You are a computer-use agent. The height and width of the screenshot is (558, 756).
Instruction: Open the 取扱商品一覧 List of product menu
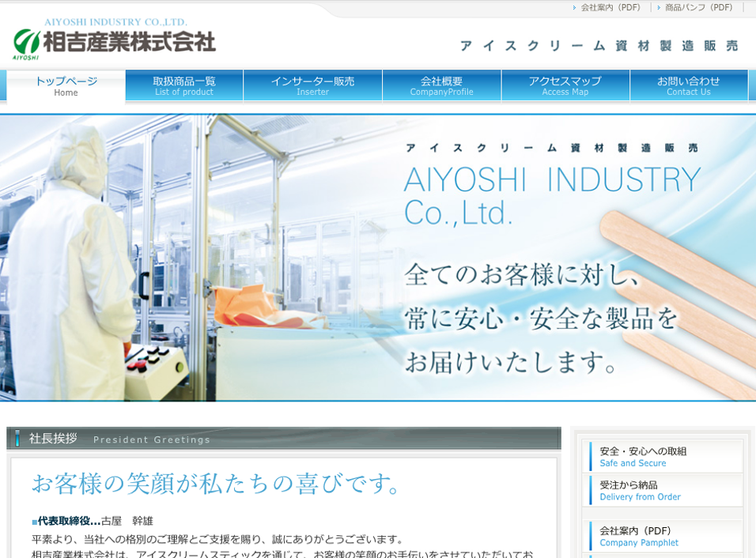pos(184,86)
